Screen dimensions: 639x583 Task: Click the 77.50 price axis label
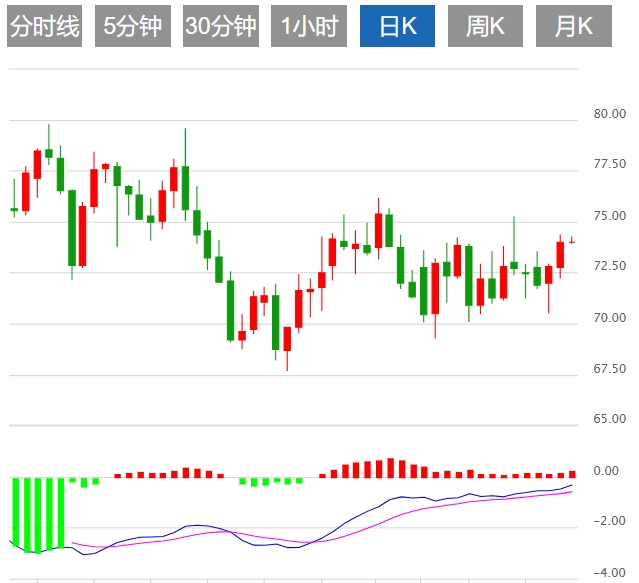point(610,164)
